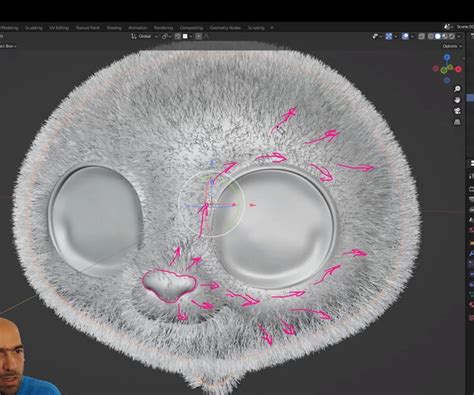
Task: Toggle the snapping magnet icon
Action: tap(178, 36)
